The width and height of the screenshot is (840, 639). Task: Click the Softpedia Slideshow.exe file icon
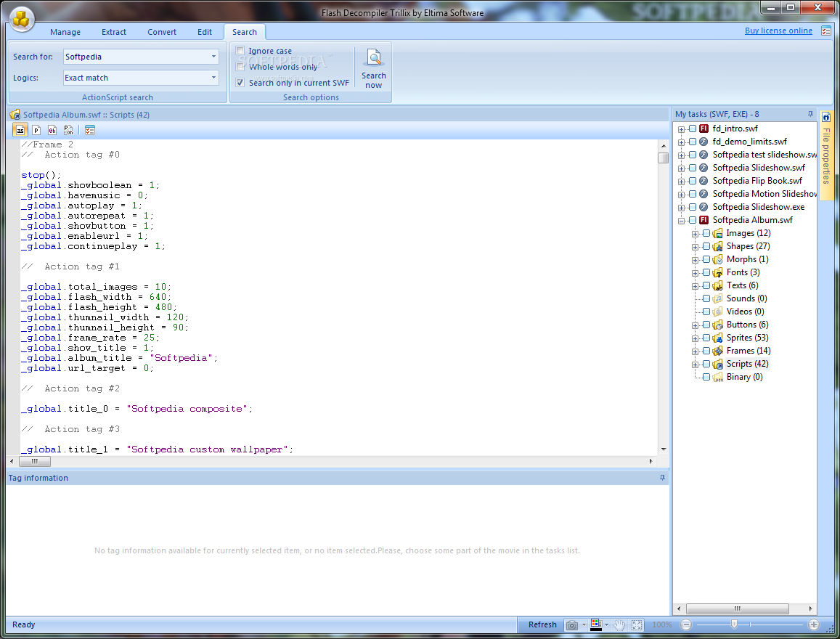pyautogui.click(x=704, y=207)
